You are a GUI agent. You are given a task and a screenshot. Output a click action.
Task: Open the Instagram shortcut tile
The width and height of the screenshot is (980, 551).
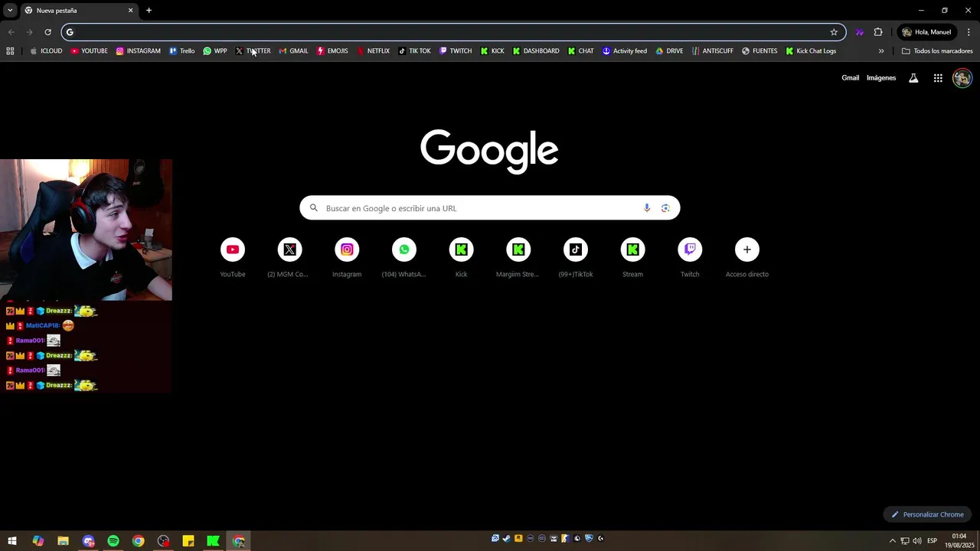tap(347, 258)
